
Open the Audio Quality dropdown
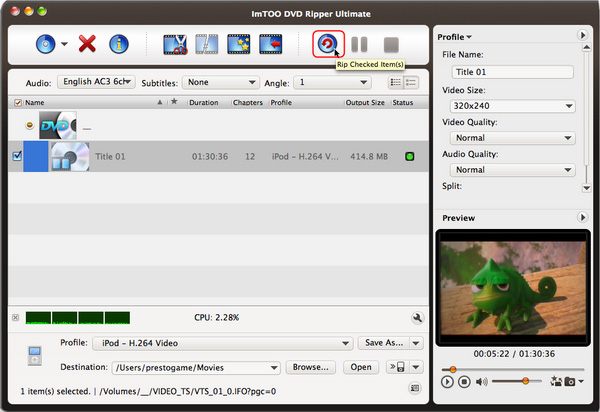coord(513,169)
